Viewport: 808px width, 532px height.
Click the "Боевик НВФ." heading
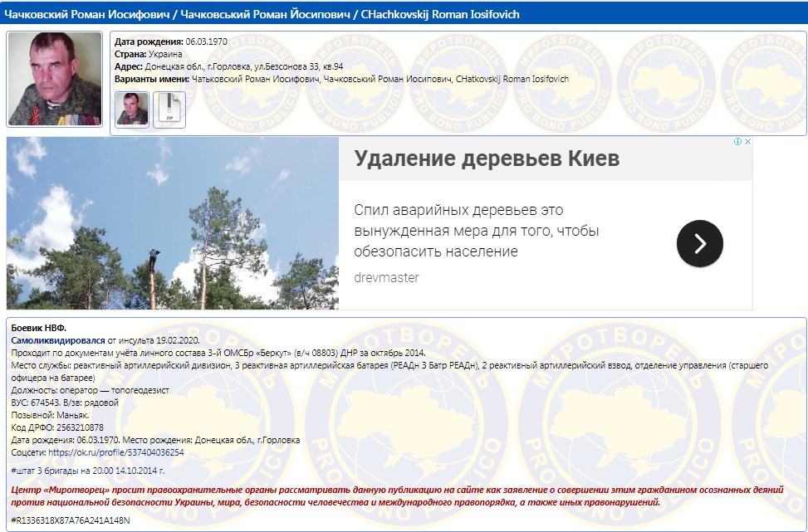click(x=39, y=328)
